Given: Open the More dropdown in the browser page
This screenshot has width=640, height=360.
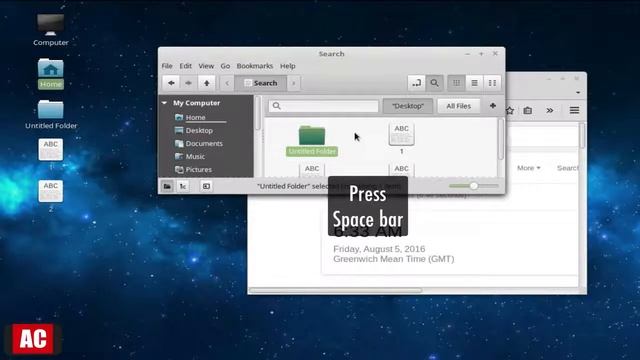Looking at the screenshot, I should point(529,168).
